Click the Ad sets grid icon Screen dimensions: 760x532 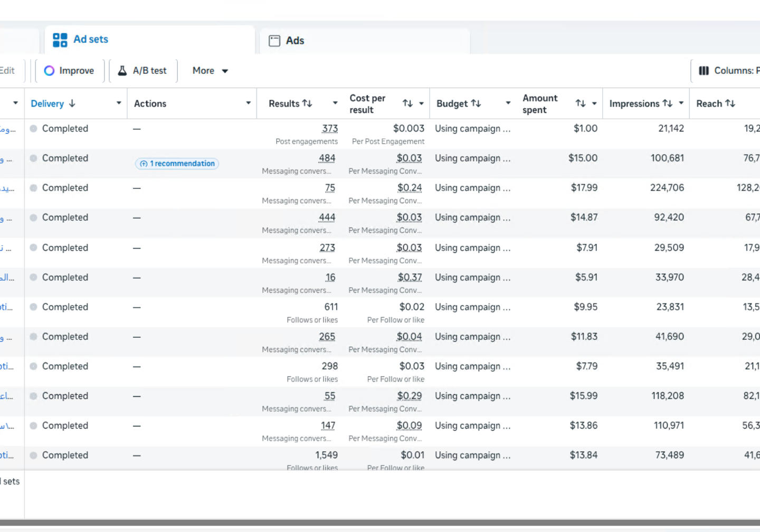(x=60, y=40)
